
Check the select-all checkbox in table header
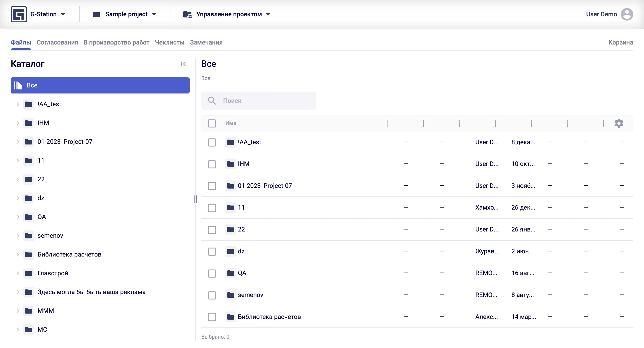(x=212, y=123)
